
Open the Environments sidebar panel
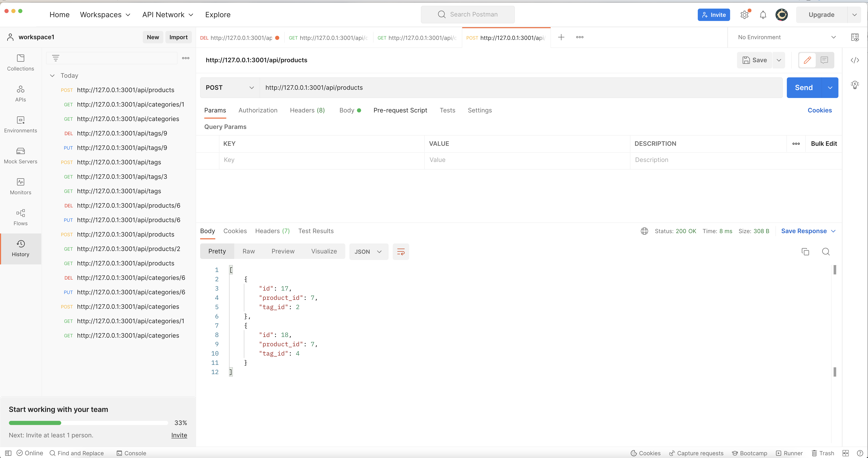click(21, 125)
